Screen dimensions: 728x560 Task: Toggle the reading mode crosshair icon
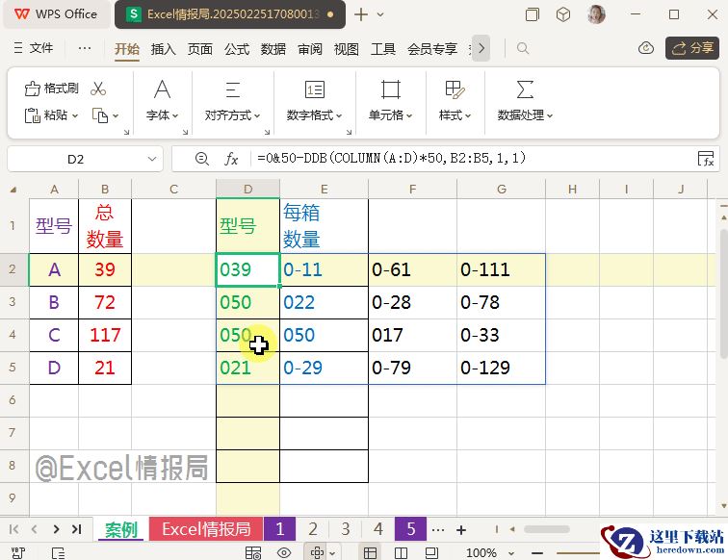[317, 552]
